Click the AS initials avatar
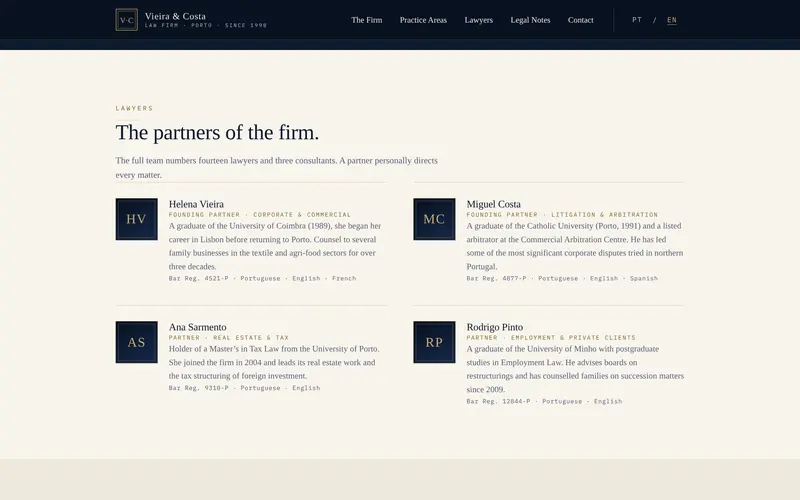 click(136, 342)
